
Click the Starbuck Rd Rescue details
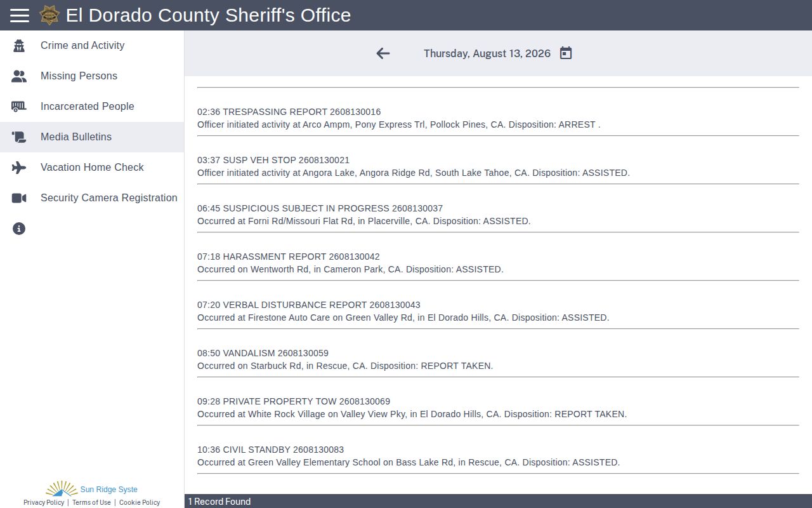pyautogui.click(x=345, y=366)
